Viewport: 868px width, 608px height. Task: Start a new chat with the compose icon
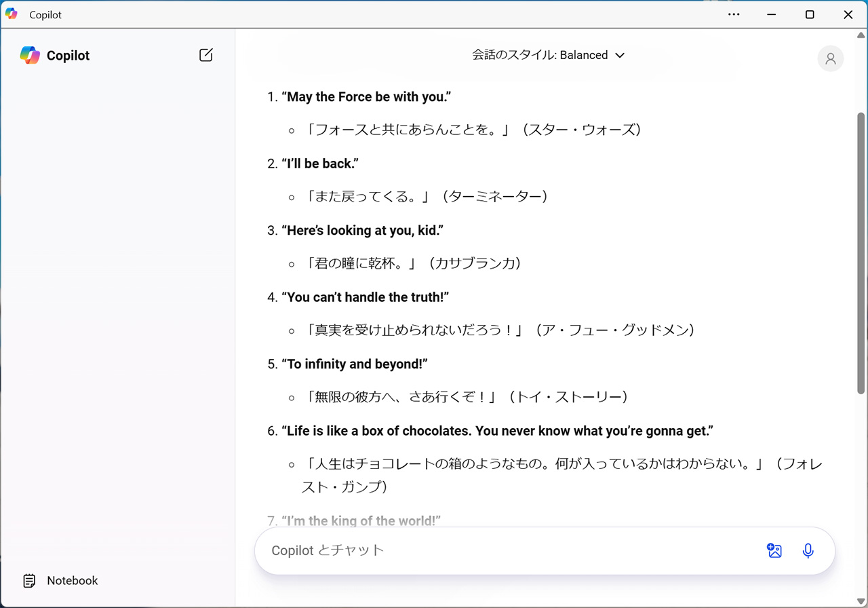[206, 55]
